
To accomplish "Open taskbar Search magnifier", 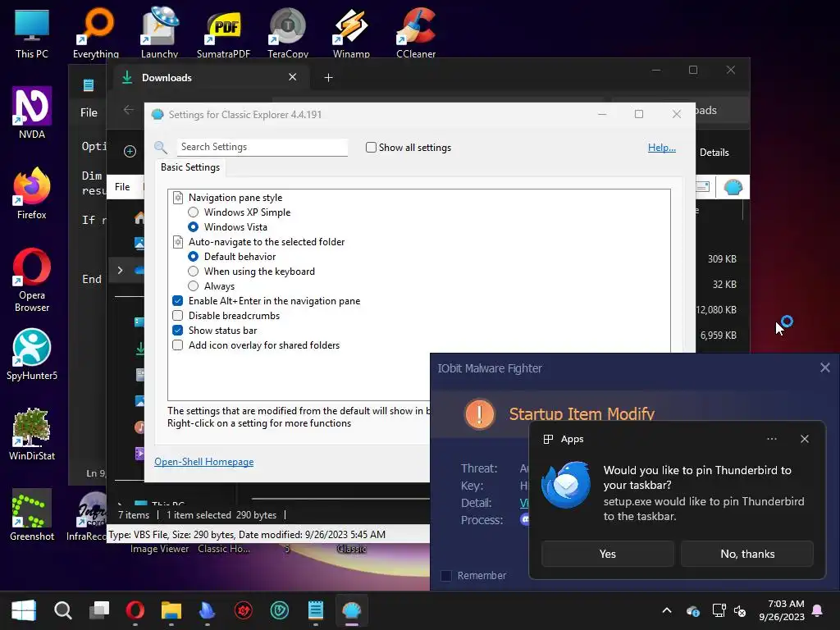I will (x=62, y=610).
